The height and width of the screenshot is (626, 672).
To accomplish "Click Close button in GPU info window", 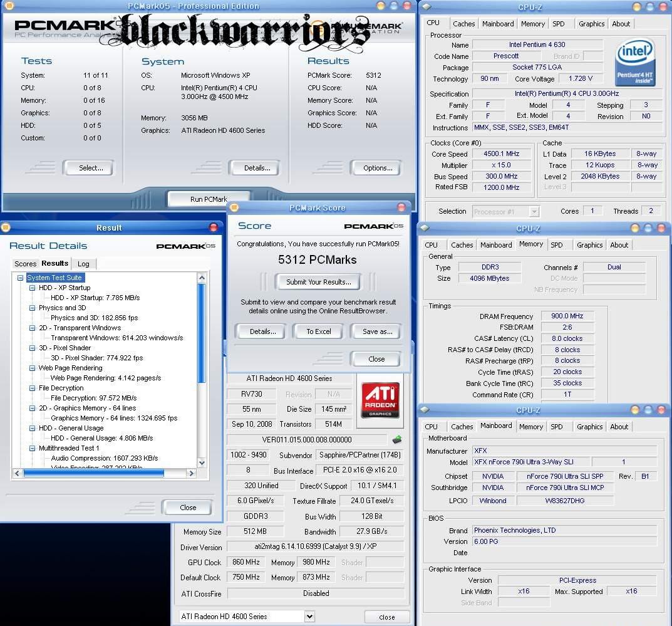I will point(387,617).
